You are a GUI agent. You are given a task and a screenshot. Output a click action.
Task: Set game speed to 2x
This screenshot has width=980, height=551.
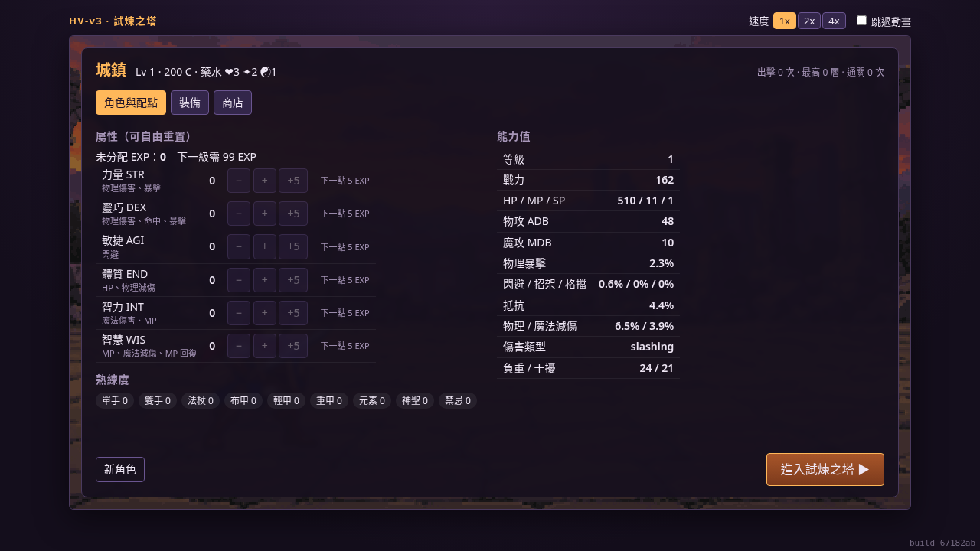pyautogui.click(x=809, y=21)
